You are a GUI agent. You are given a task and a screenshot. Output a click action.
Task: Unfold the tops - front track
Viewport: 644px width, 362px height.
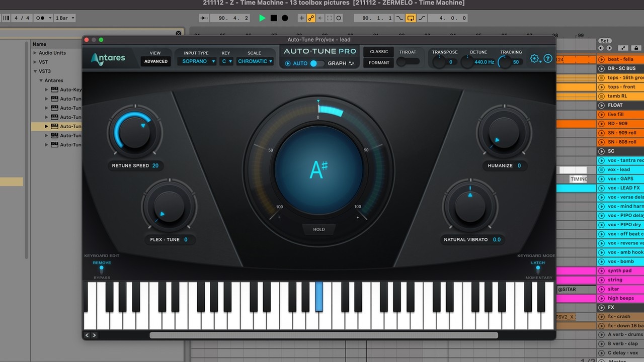[601, 87]
